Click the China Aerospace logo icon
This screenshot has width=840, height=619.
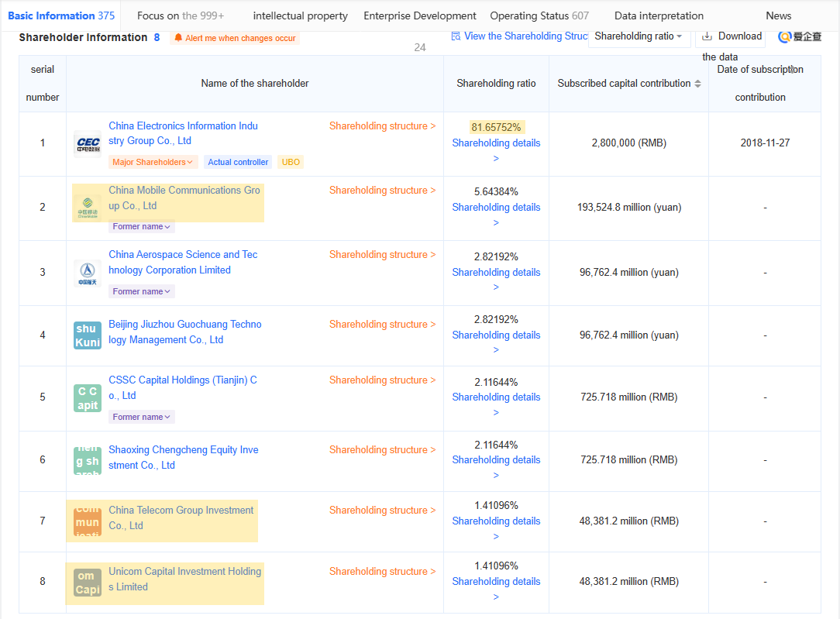point(88,273)
